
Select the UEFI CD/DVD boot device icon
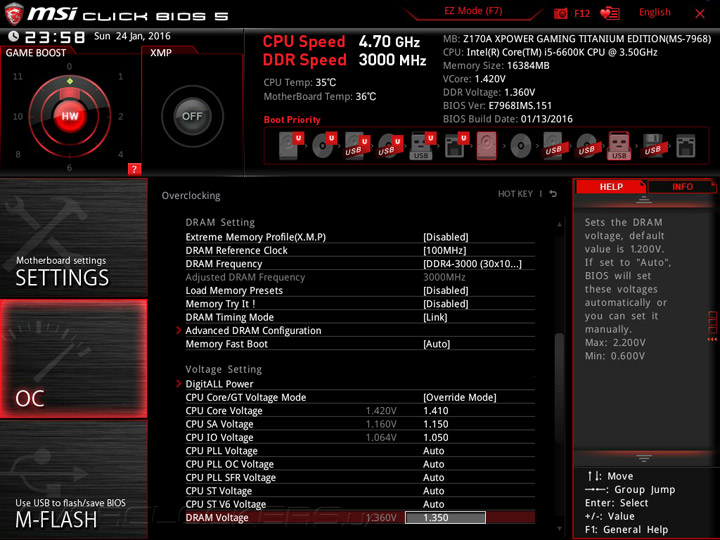coord(324,146)
